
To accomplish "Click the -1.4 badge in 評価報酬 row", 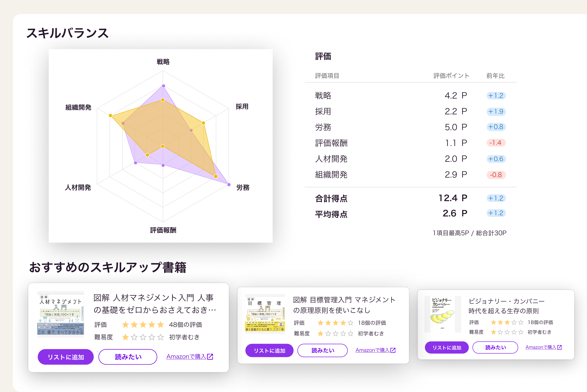I will (x=496, y=143).
